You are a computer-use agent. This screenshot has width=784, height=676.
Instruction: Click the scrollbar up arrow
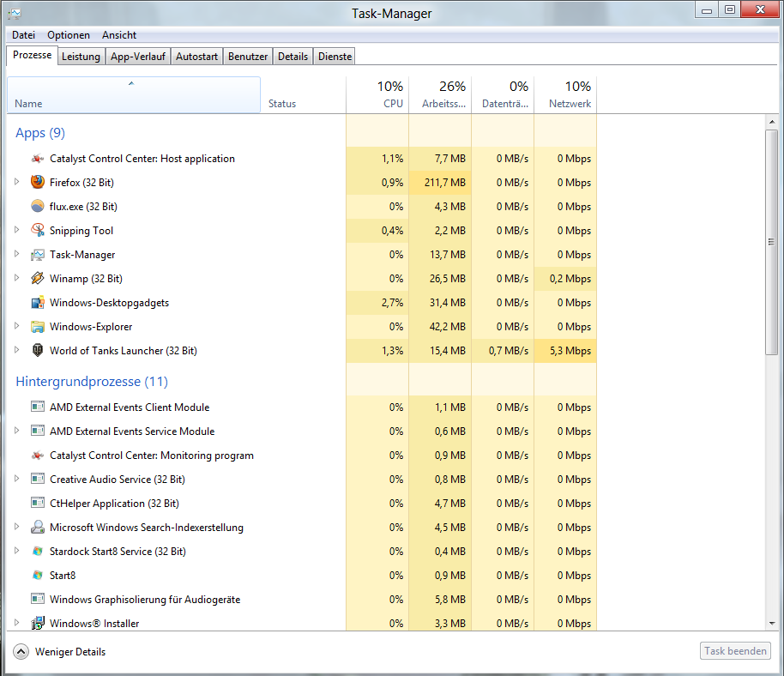(772, 122)
